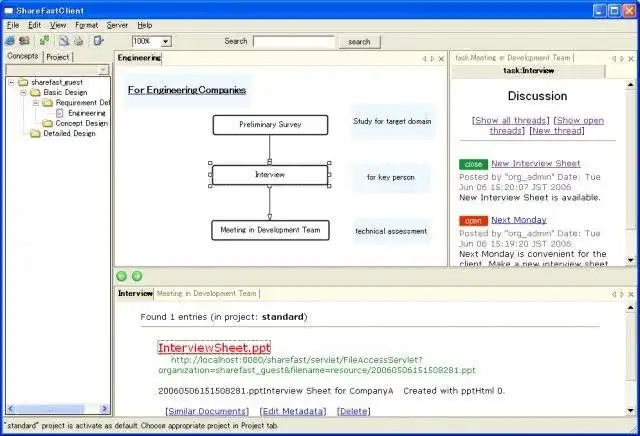The height and width of the screenshot is (436, 640).
Task: Open the Edit menu
Action: [x=34, y=25]
